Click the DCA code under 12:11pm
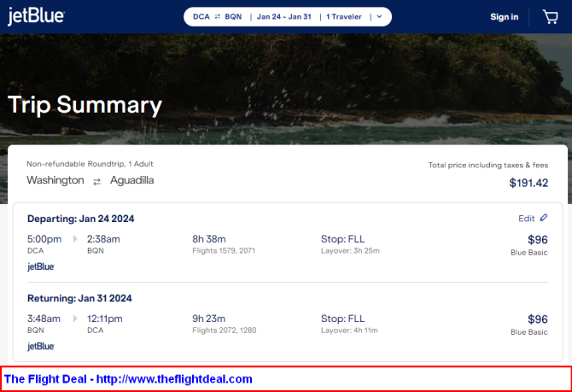572x392 pixels. coord(96,331)
